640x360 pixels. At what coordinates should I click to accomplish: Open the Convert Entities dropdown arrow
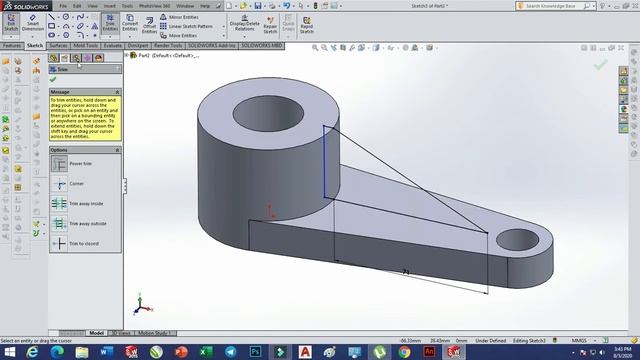pyautogui.click(x=130, y=36)
